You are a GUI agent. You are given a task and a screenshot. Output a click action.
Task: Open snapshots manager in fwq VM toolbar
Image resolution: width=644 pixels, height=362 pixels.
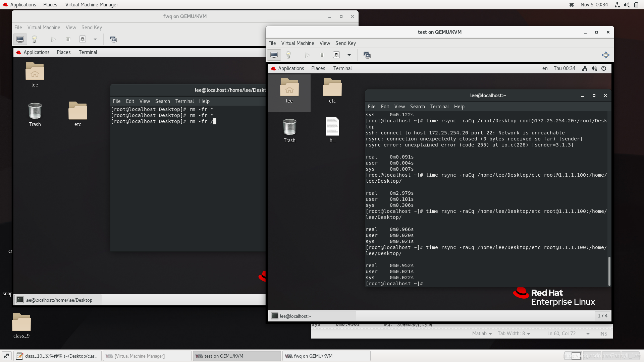pos(113,39)
